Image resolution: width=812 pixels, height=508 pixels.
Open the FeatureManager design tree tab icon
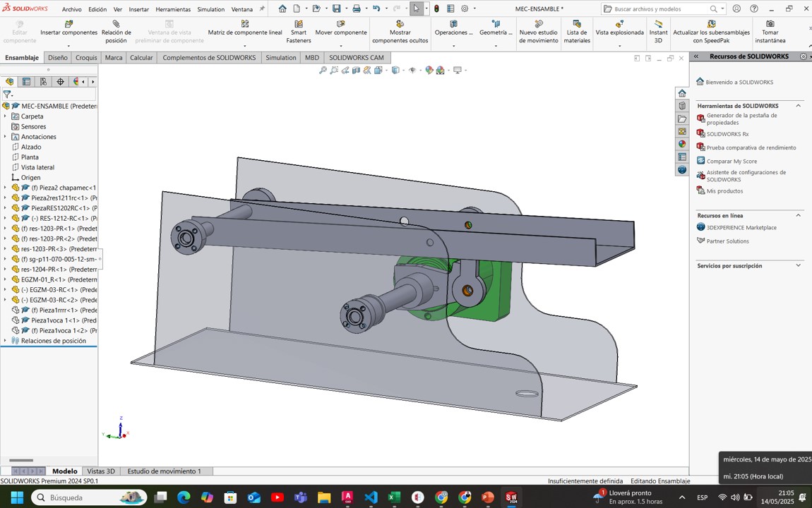10,82
